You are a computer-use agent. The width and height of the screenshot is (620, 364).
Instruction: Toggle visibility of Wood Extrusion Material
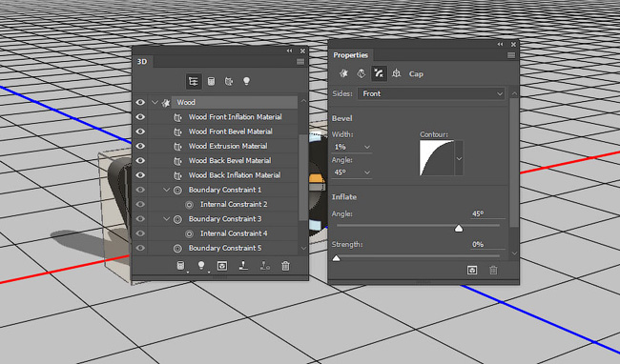pos(140,146)
